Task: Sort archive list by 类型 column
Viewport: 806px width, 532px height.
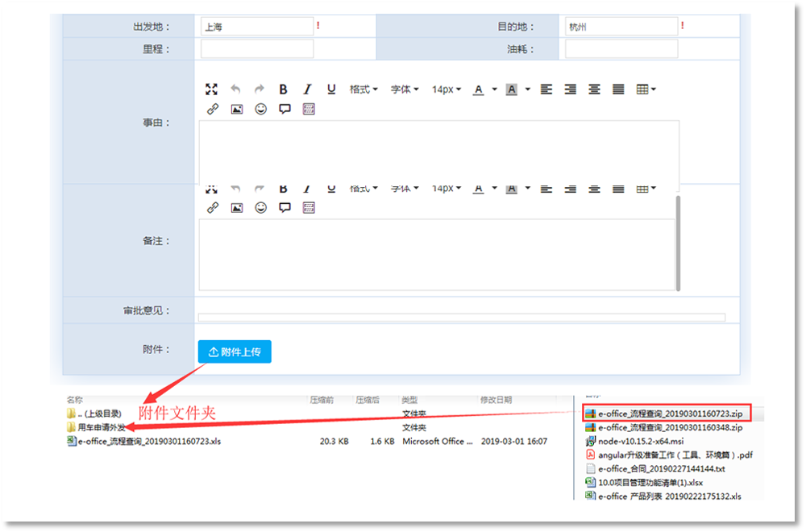Action: click(x=409, y=400)
